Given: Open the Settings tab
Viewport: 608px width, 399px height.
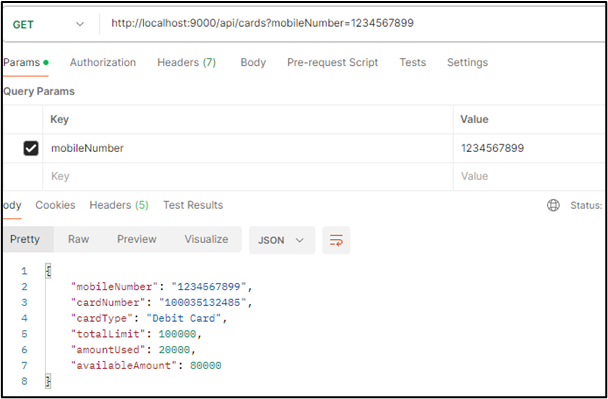Looking at the screenshot, I should (467, 62).
